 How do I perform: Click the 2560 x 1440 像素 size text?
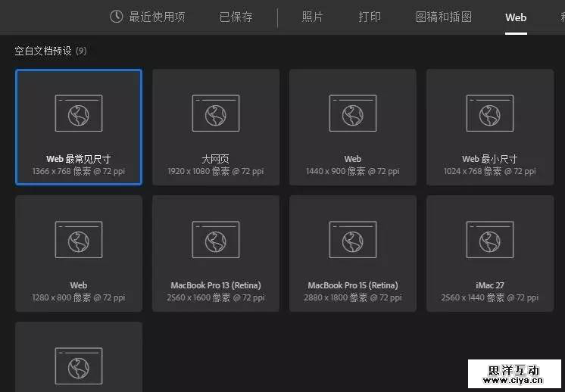490,298
